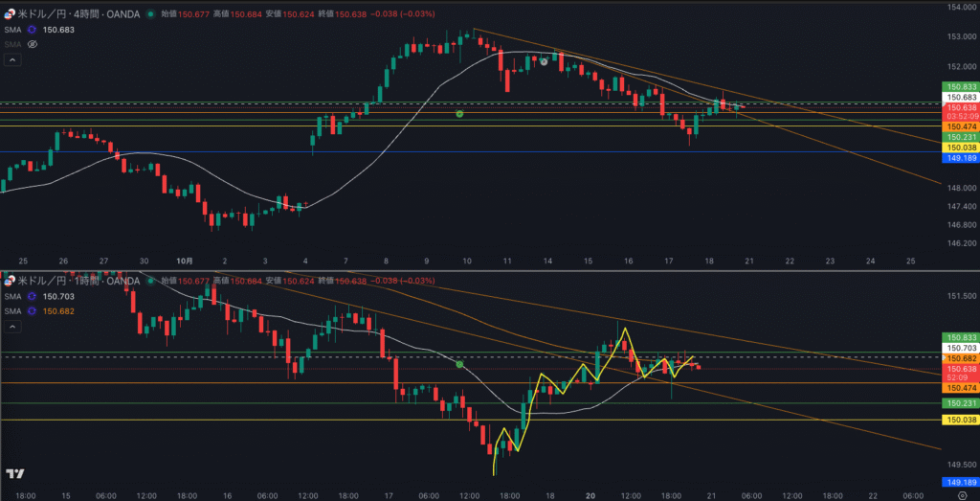Click the orange SMA 150.682 indicator icon
The image size is (980, 501).
[x=33, y=311]
